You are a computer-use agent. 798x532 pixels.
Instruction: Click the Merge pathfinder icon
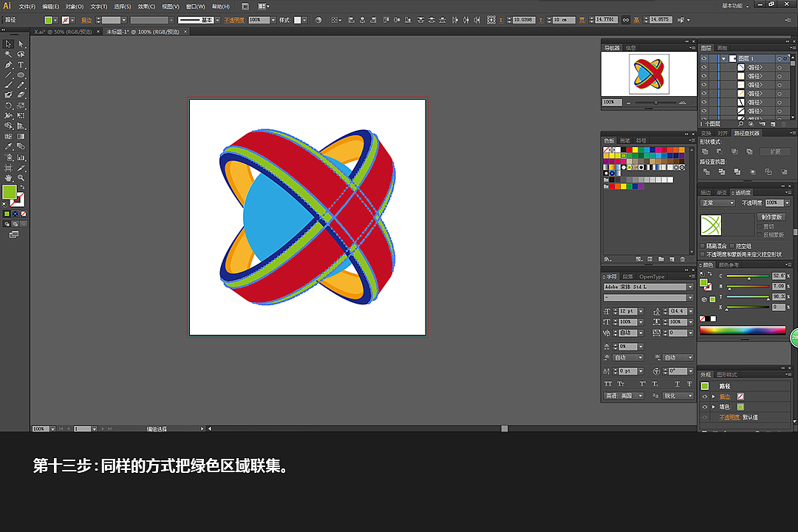[737, 171]
